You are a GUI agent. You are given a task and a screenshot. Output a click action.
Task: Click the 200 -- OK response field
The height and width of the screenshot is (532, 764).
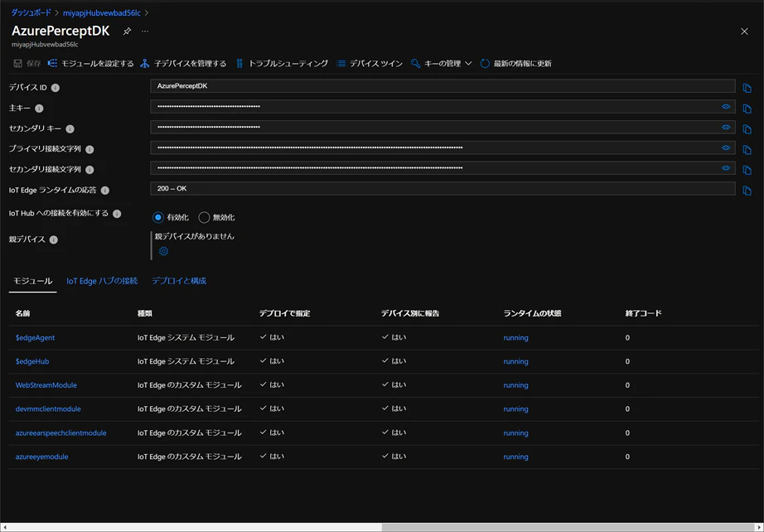(442, 189)
